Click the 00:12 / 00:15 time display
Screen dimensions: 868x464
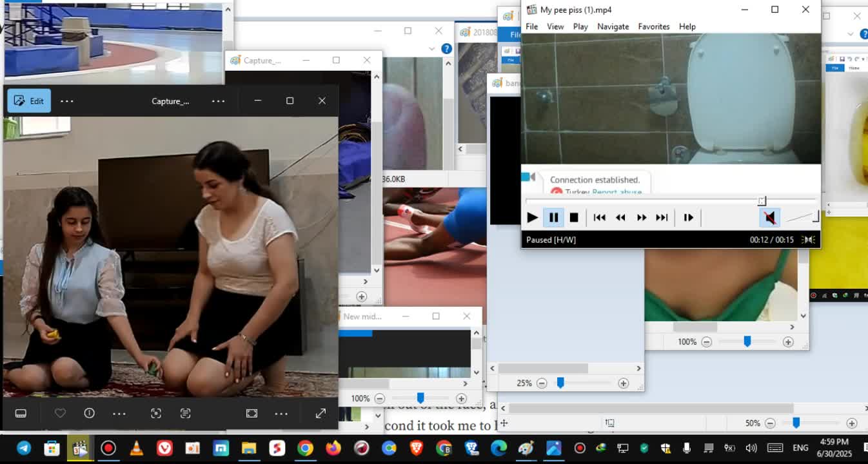pyautogui.click(x=771, y=240)
